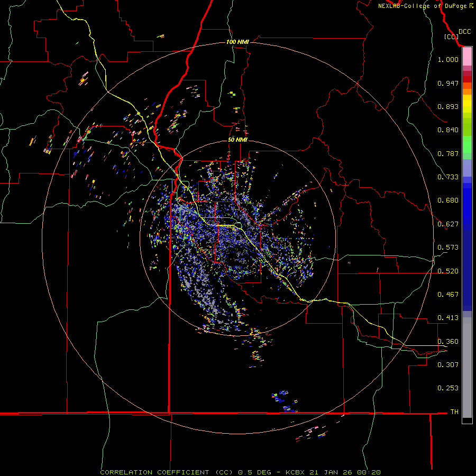Click the 0.467 legend value
The width and height of the screenshot is (476, 476).
(x=448, y=295)
